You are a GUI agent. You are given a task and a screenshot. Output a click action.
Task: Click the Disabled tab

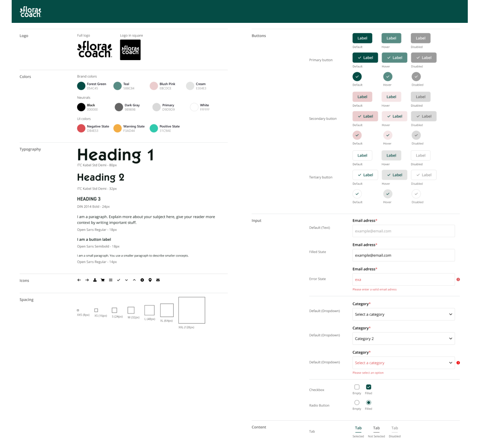395,428
